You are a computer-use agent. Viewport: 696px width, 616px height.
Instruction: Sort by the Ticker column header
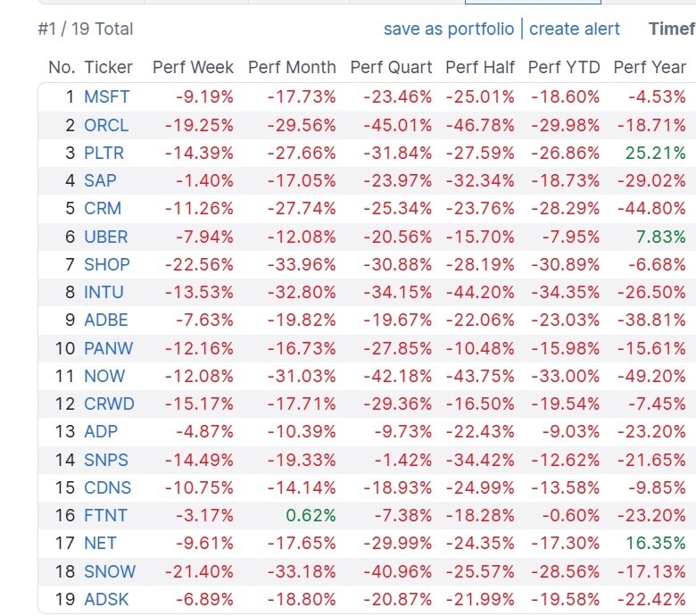[108, 67]
